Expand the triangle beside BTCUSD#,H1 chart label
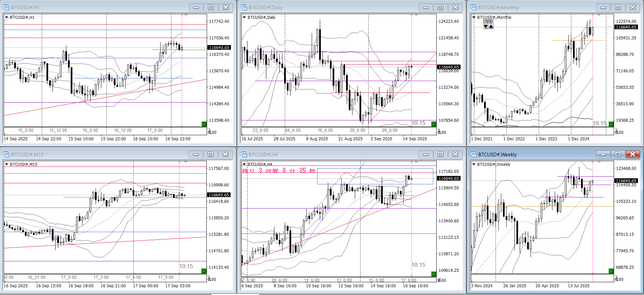Screen dimensions: 644x295 pos(7,17)
